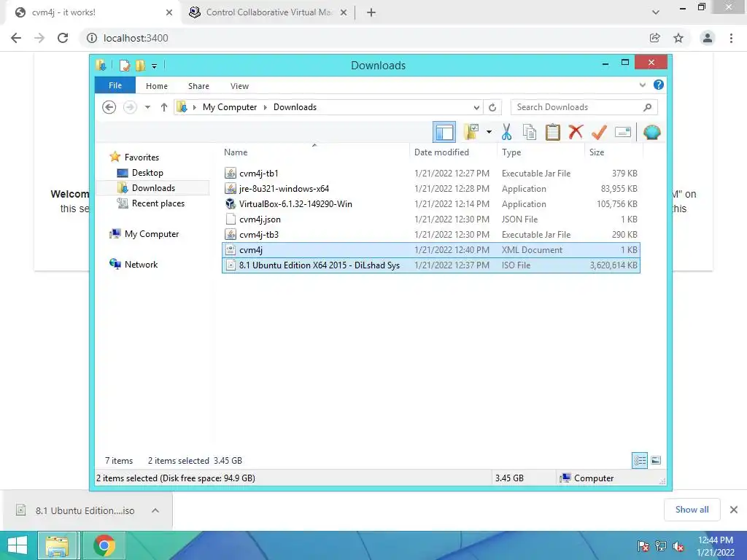Click Downloads in the address breadcrumb

pyautogui.click(x=295, y=107)
